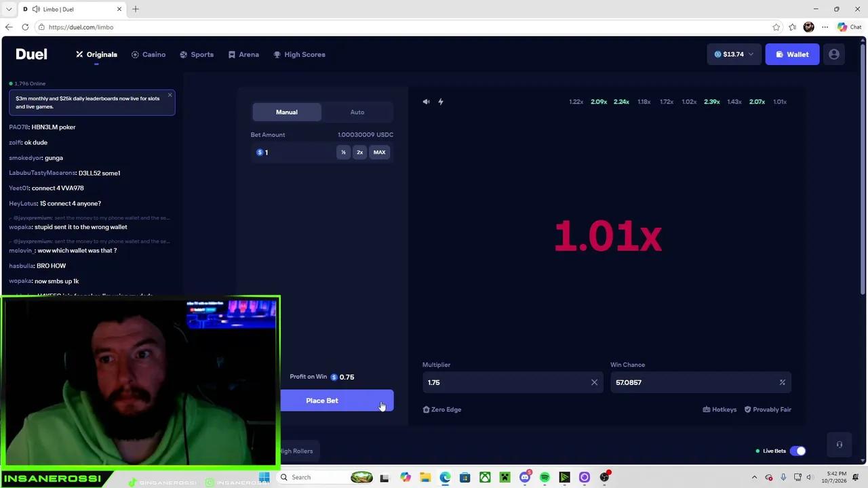Open the Originals nav item
Screen dimensions: 868x488
click(x=96, y=54)
